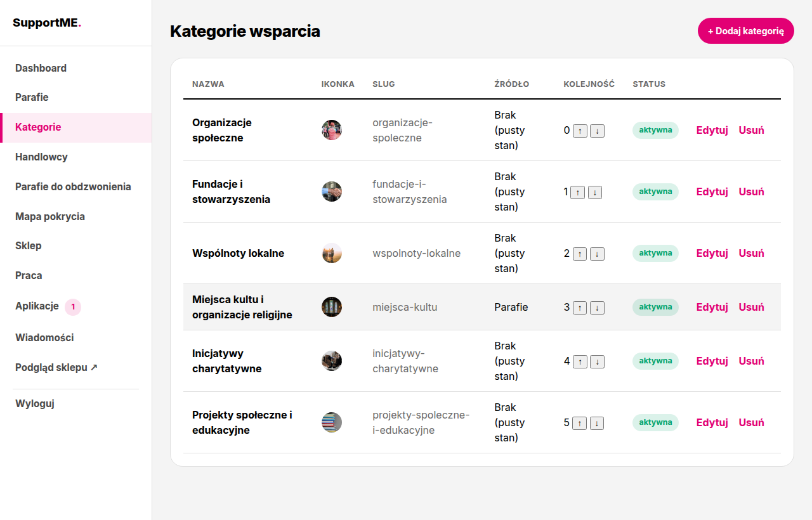Click the + Dodaj kategorię button
The width and height of the screenshot is (812, 520).
point(746,31)
